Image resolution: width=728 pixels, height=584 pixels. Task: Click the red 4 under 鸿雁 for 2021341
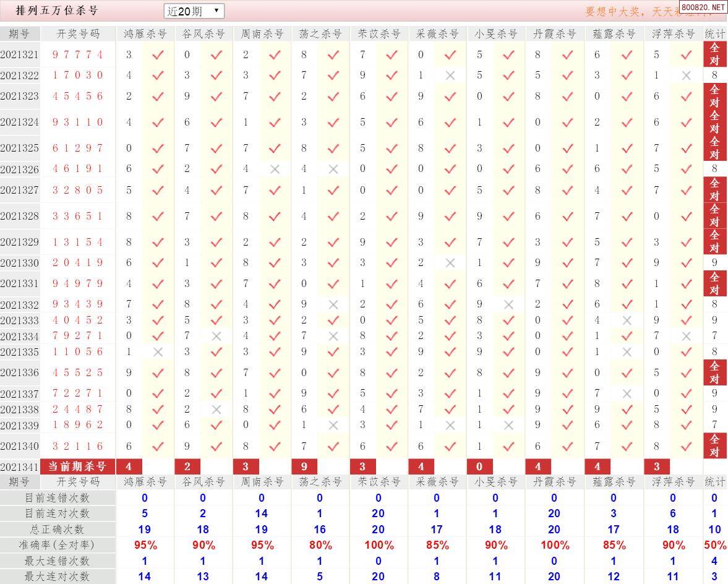[129, 466]
